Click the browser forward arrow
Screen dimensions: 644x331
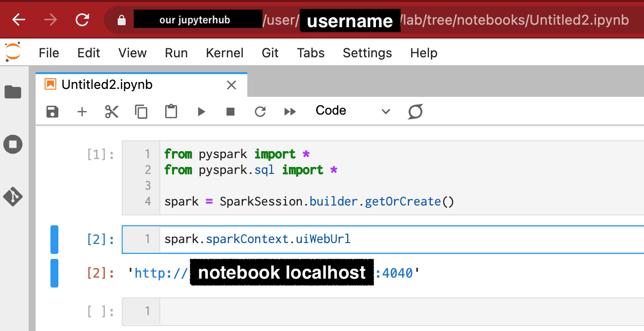point(50,20)
